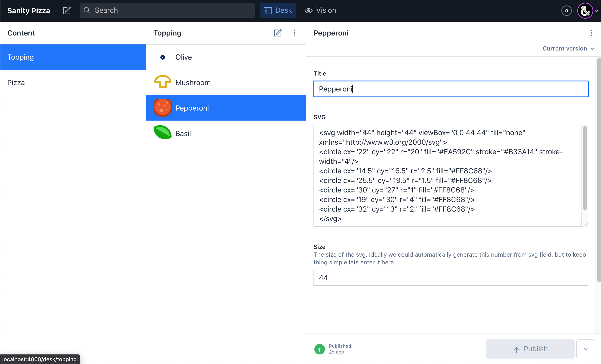Click the green Basil leaf icon

click(x=162, y=133)
